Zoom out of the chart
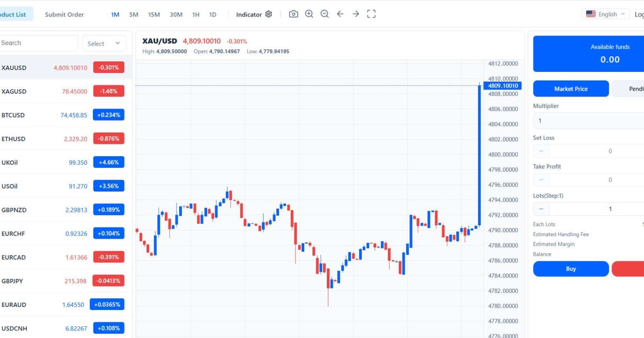 point(325,14)
